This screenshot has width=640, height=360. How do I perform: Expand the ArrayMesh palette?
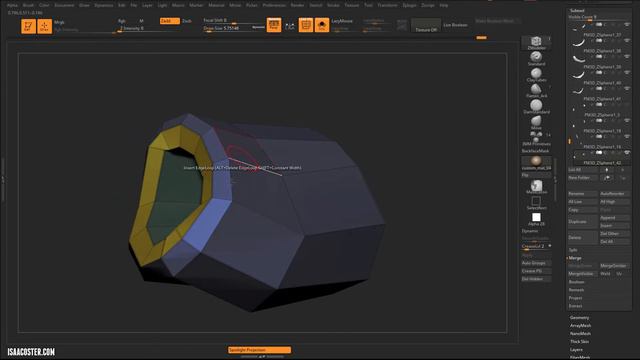[580, 326]
